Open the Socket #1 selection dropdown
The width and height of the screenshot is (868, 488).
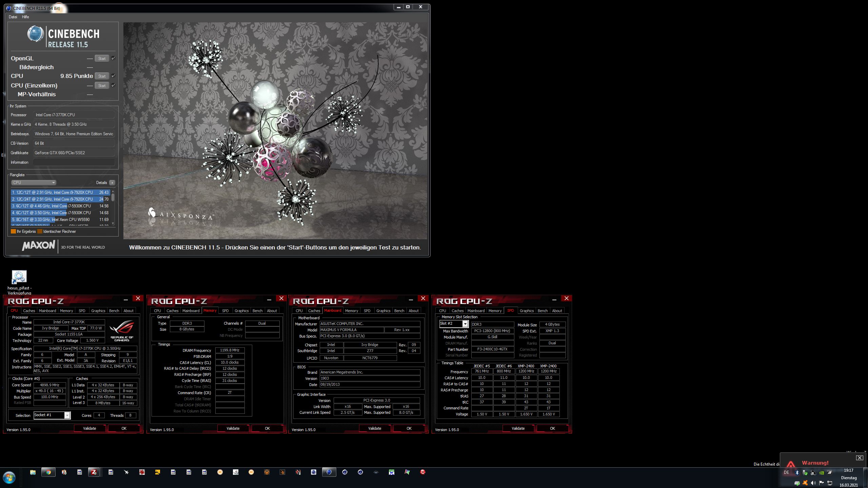[52, 415]
